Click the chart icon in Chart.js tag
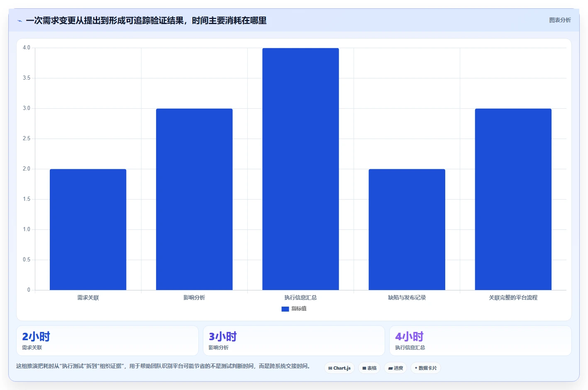Viewport: 588px width, 390px height. (x=330, y=368)
